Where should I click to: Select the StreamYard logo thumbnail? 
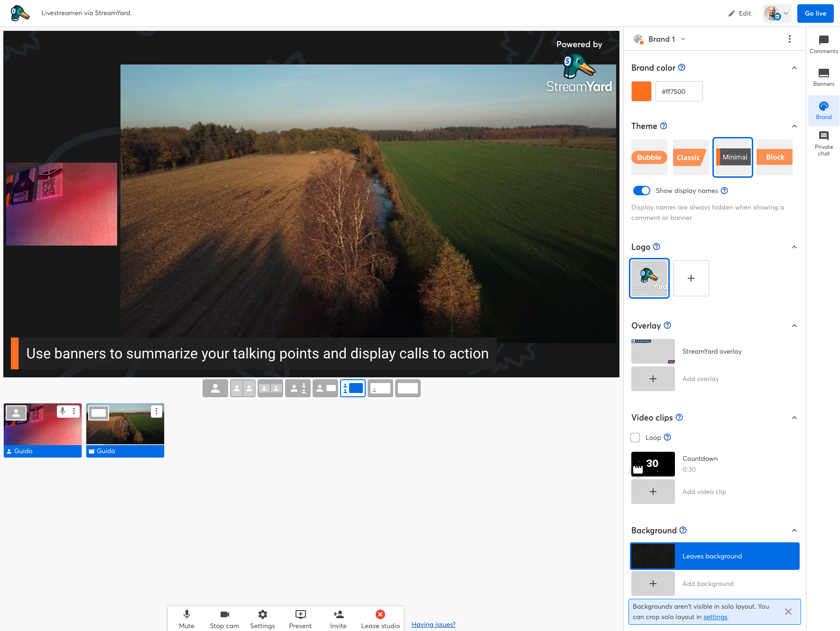click(x=649, y=278)
